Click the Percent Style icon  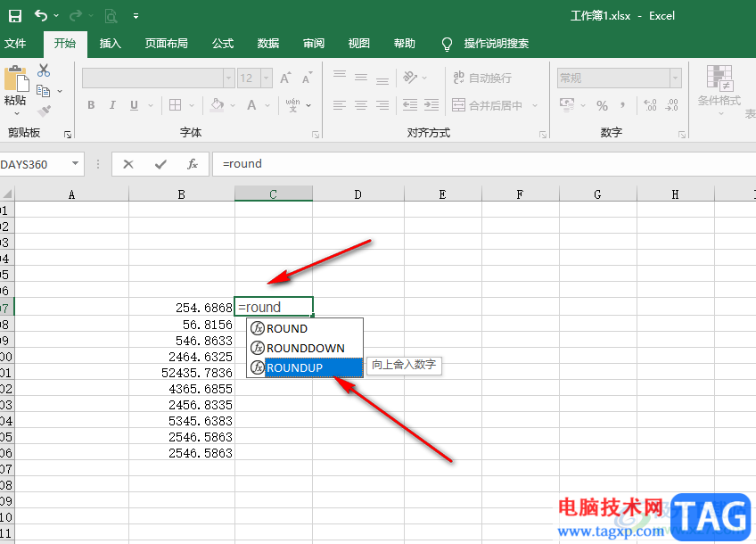pos(602,105)
